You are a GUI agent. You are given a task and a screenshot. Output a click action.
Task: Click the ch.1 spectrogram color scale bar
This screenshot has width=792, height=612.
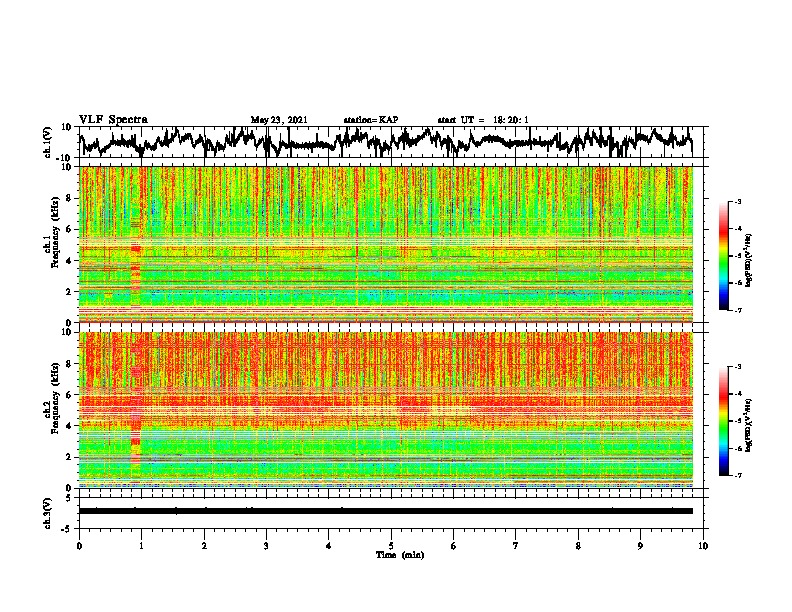pyautogui.click(x=723, y=256)
